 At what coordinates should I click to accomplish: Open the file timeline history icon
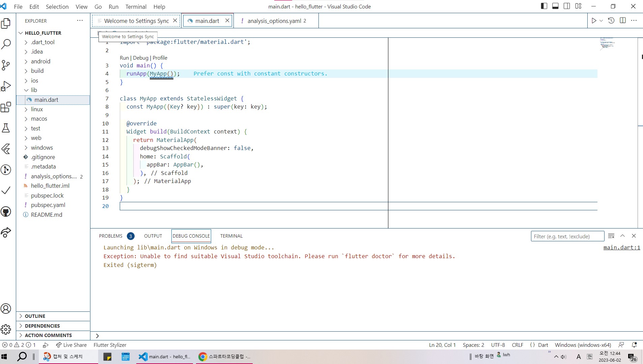point(611,21)
